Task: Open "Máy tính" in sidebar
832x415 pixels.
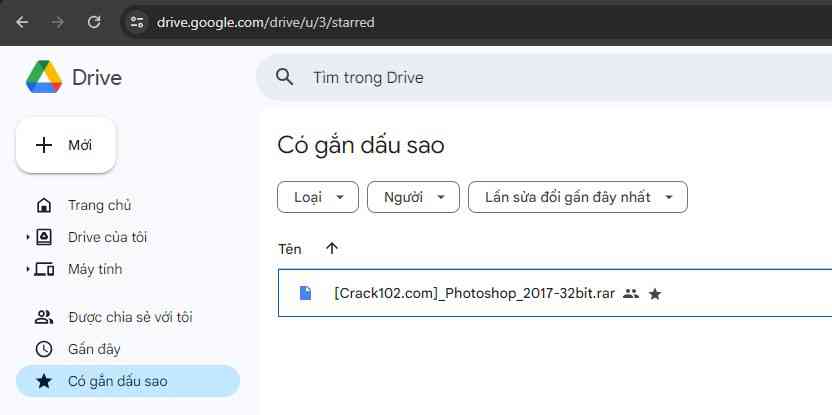Action: coord(94,270)
